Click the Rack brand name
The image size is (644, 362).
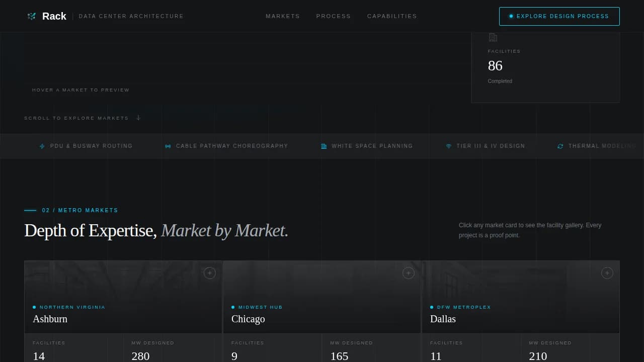54,16
